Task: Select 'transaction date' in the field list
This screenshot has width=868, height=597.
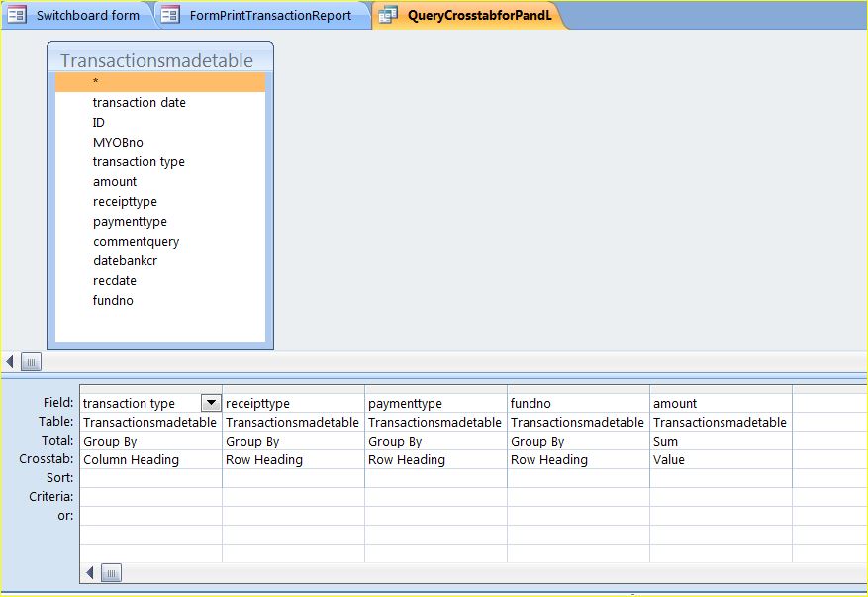Action: 140,102
